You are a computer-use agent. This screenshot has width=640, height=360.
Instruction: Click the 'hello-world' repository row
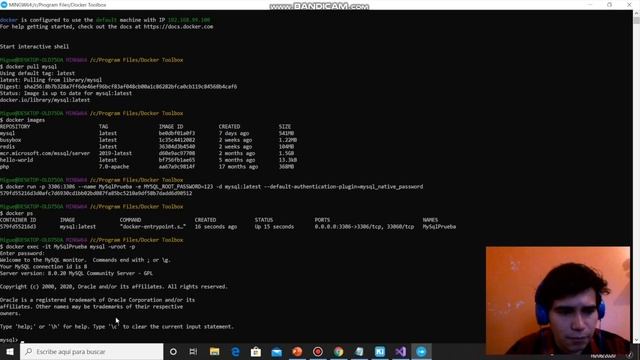[149, 160]
